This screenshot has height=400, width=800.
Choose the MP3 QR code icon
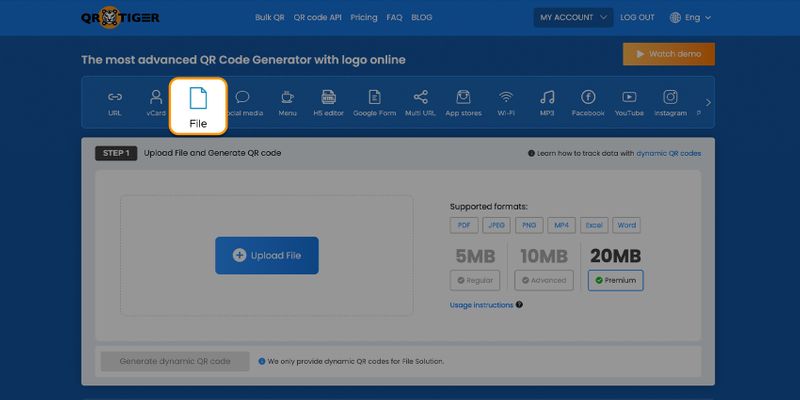(547, 102)
